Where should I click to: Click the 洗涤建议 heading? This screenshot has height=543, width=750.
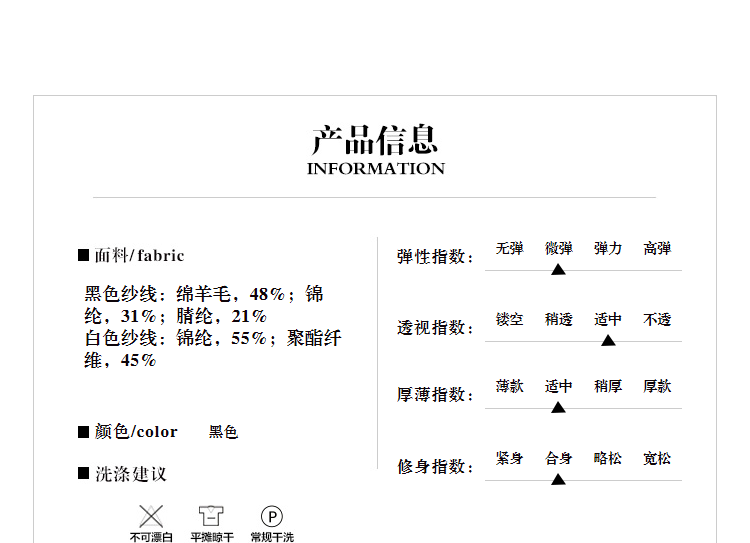click(x=131, y=474)
